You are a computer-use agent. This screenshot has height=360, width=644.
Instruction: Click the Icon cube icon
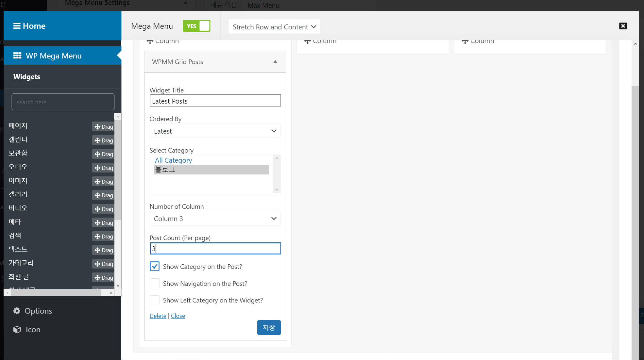click(17, 330)
